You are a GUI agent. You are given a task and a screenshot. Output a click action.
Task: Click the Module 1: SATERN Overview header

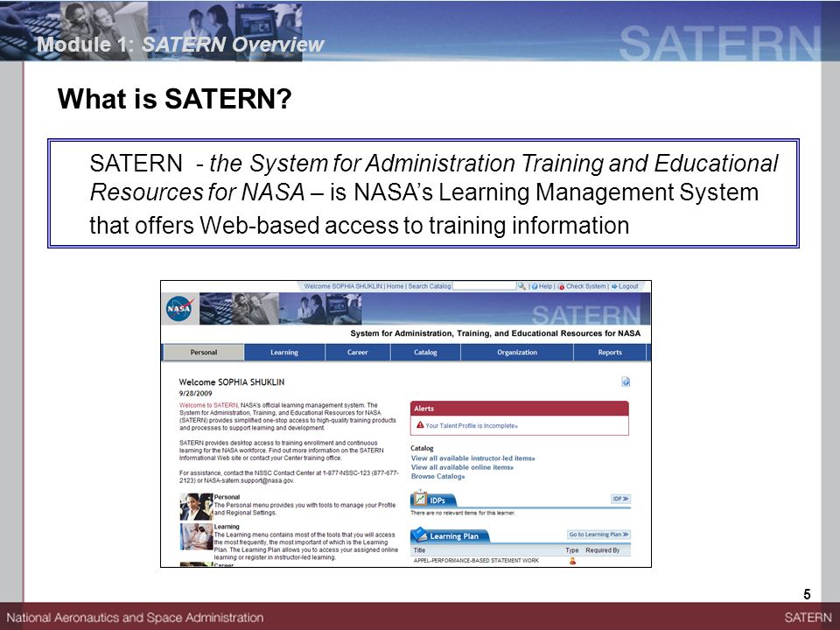[180, 45]
